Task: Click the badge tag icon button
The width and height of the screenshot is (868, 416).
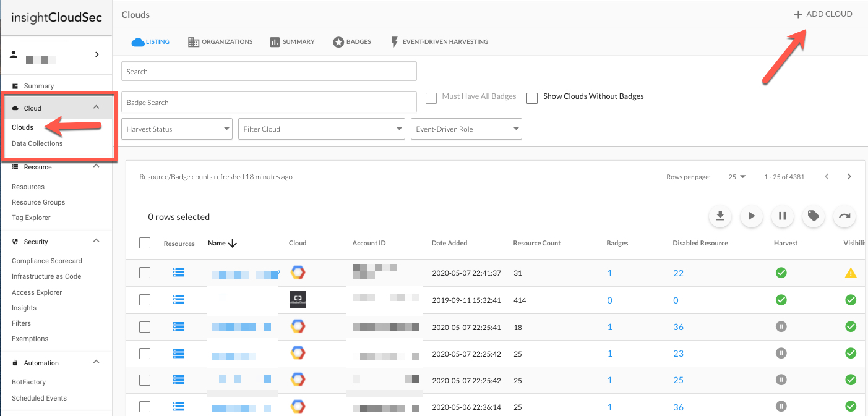Action: point(814,216)
